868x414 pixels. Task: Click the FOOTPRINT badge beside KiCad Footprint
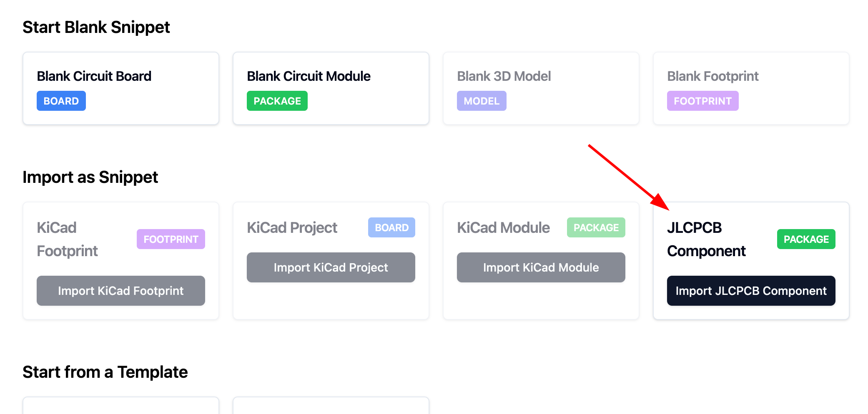click(x=171, y=239)
